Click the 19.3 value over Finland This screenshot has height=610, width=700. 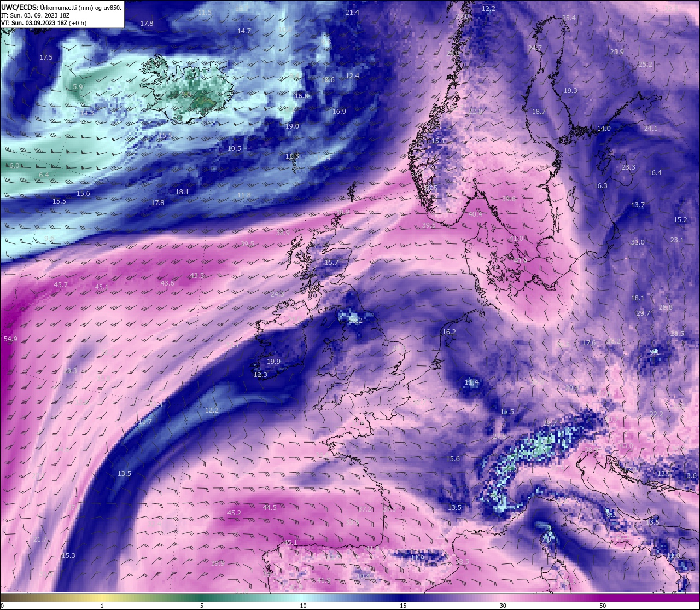[570, 91]
